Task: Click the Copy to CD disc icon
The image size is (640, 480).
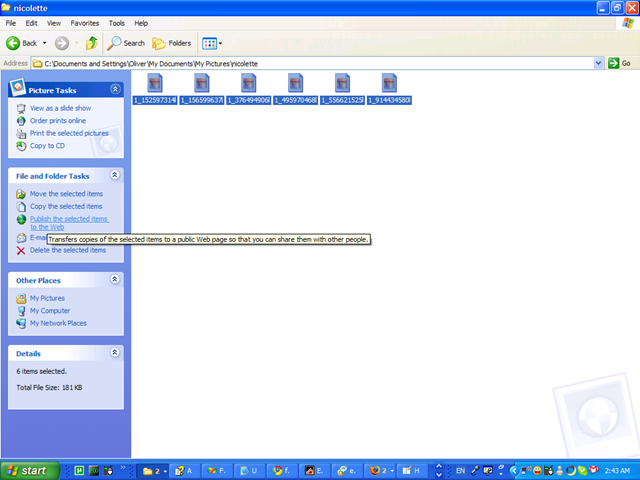Action: [21, 146]
